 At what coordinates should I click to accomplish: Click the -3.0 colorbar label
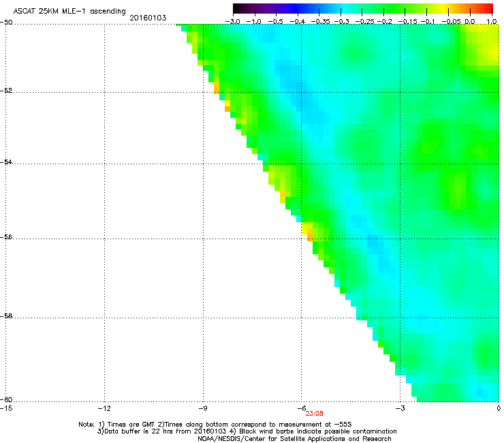232,22
